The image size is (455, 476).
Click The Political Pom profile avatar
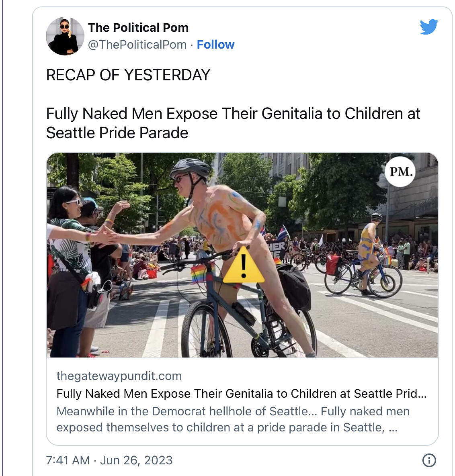coord(65,36)
